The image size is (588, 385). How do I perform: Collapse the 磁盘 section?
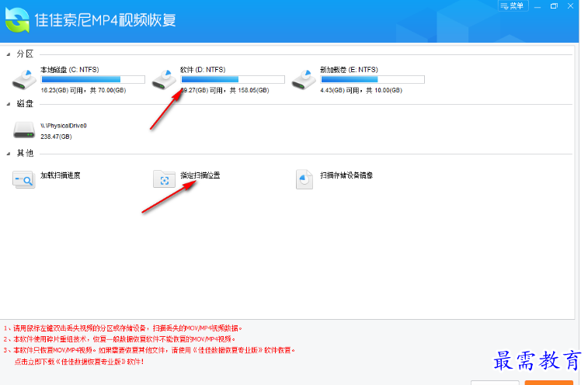tap(9, 104)
